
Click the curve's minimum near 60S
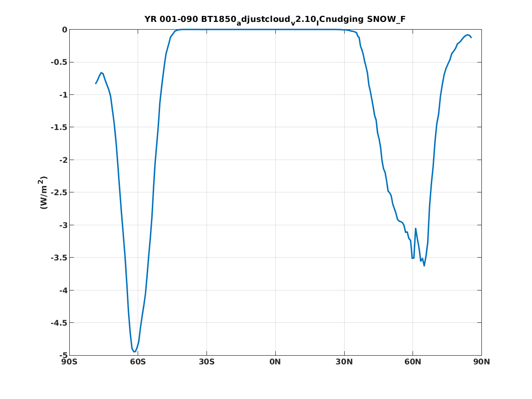tap(134, 352)
